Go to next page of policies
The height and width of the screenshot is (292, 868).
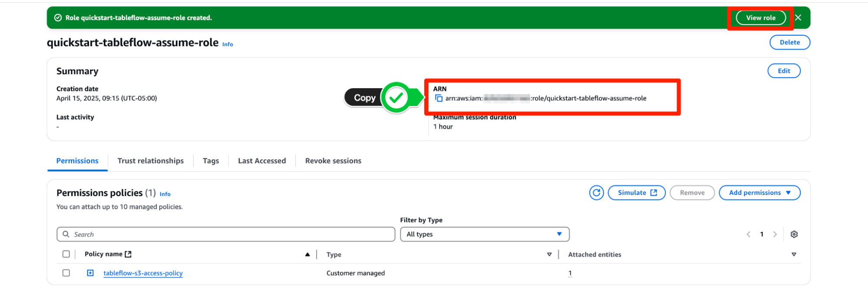775,234
